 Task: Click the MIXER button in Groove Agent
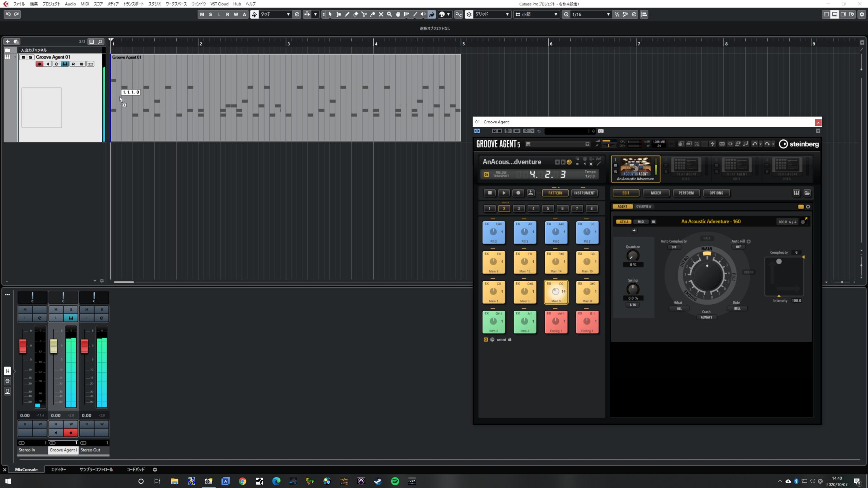coord(656,193)
